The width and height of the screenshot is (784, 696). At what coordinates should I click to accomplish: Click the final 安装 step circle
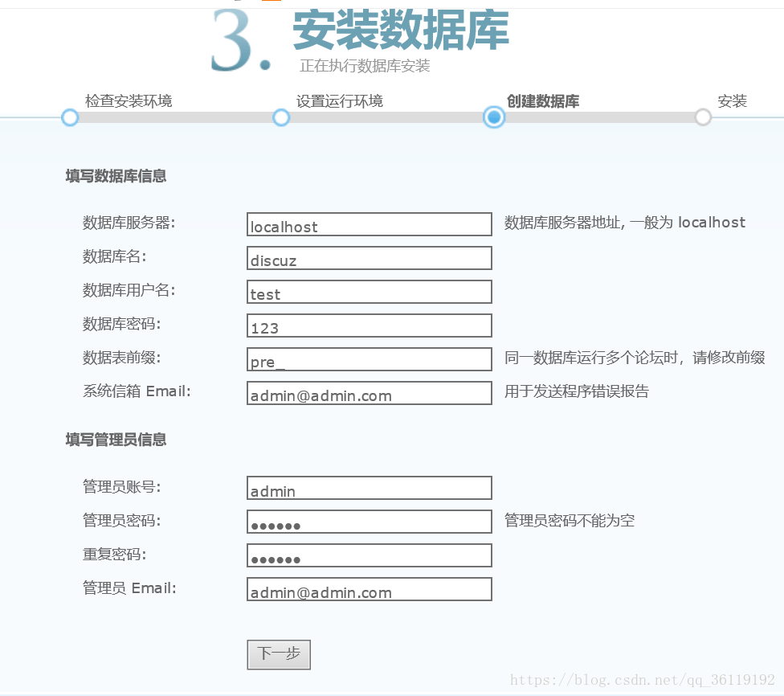[x=703, y=117]
